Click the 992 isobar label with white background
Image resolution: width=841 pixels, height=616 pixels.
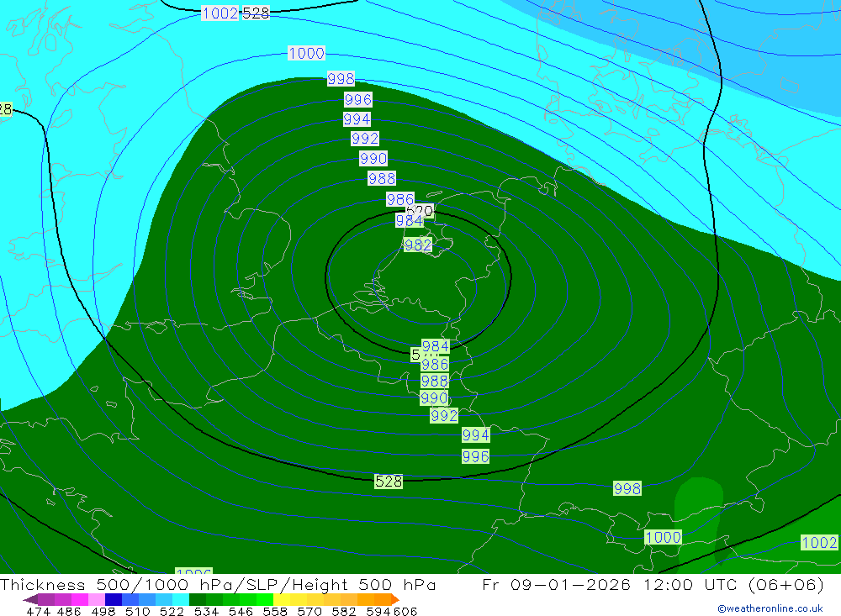[x=365, y=139]
